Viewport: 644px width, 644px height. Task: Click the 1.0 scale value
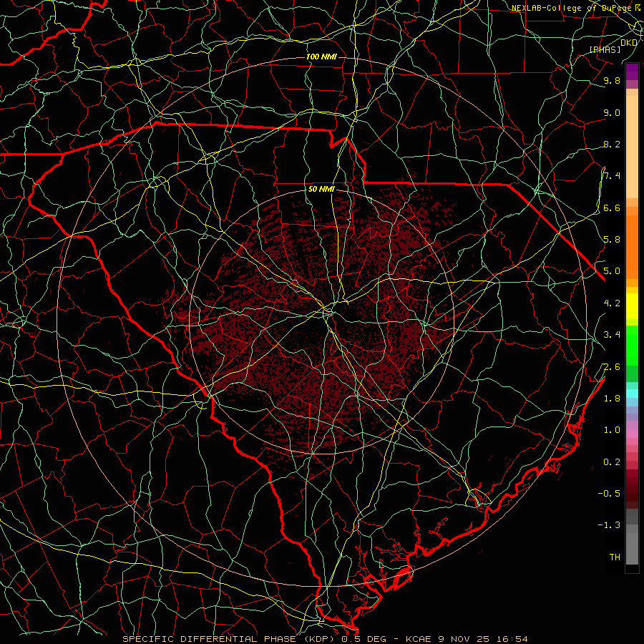(x=612, y=430)
